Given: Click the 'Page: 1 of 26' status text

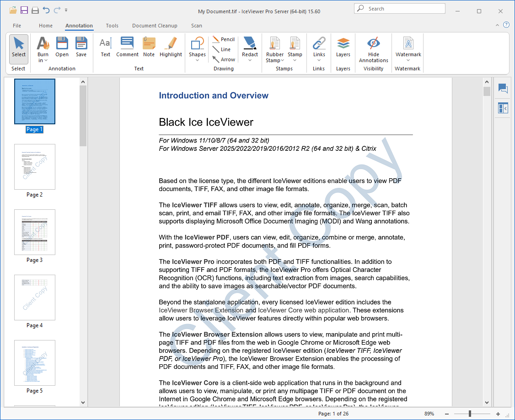Looking at the screenshot, I should pyautogui.click(x=333, y=414).
